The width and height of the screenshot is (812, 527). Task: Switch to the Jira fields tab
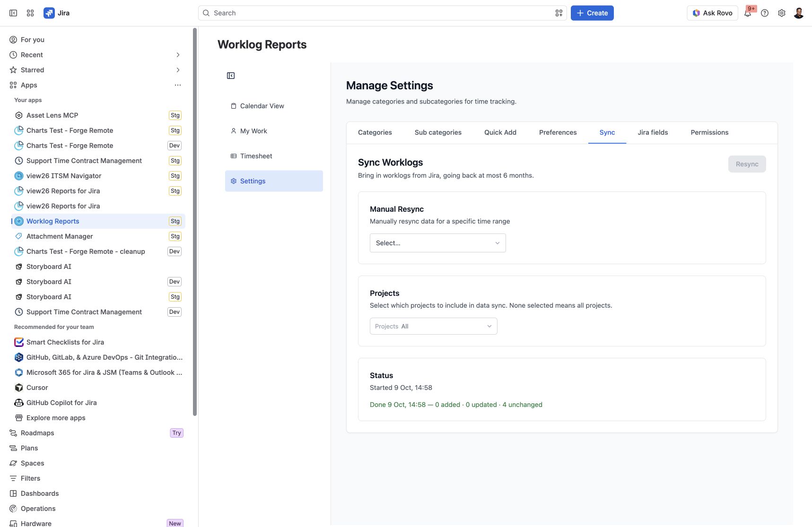653,132
